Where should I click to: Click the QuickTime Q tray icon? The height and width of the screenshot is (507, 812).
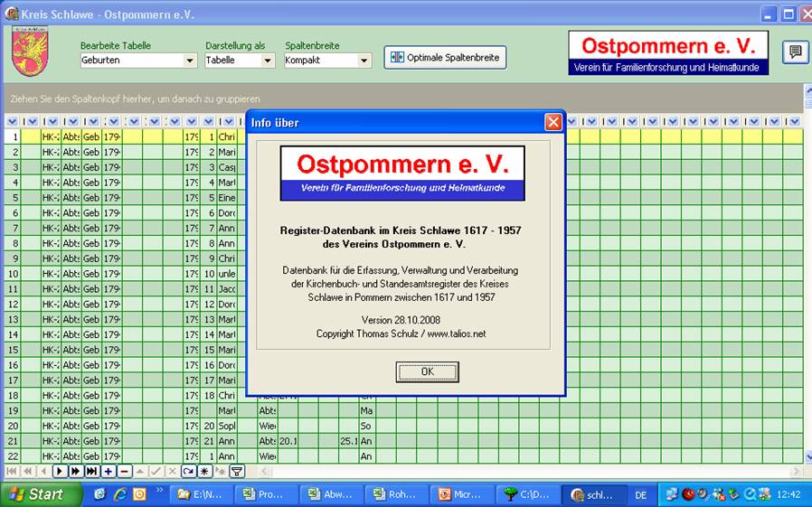750,494
